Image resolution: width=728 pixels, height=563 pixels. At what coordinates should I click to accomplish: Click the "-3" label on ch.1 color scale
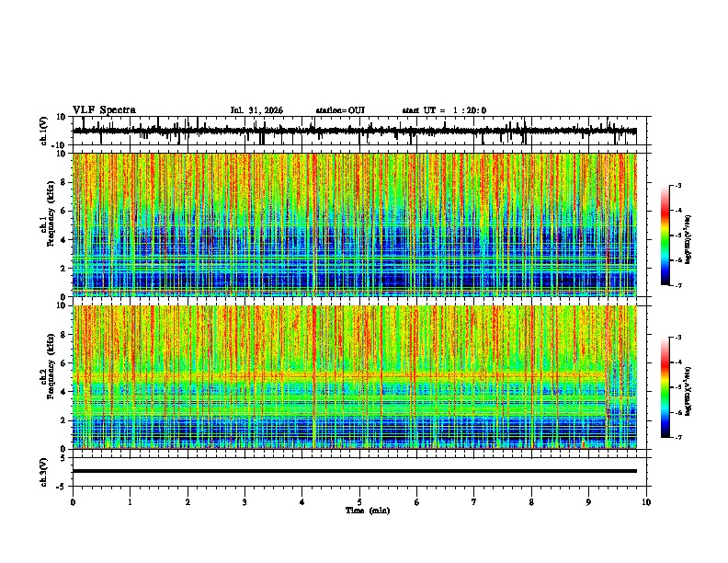click(x=677, y=185)
